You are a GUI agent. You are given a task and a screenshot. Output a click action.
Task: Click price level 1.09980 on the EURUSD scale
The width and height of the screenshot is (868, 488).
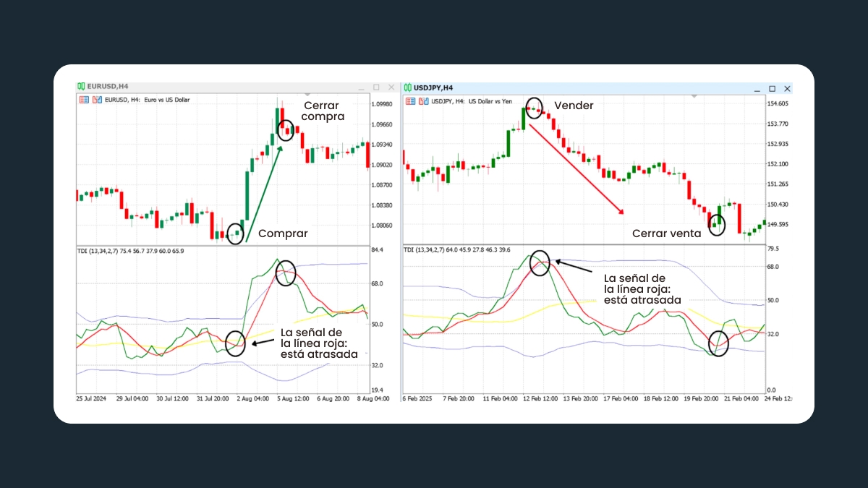click(x=383, y=104)
